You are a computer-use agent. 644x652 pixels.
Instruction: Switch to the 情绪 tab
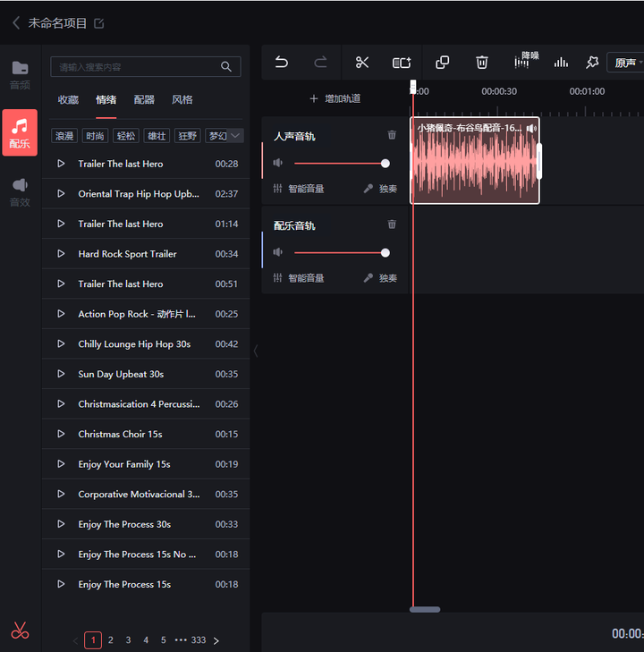[x=106, y=100]
